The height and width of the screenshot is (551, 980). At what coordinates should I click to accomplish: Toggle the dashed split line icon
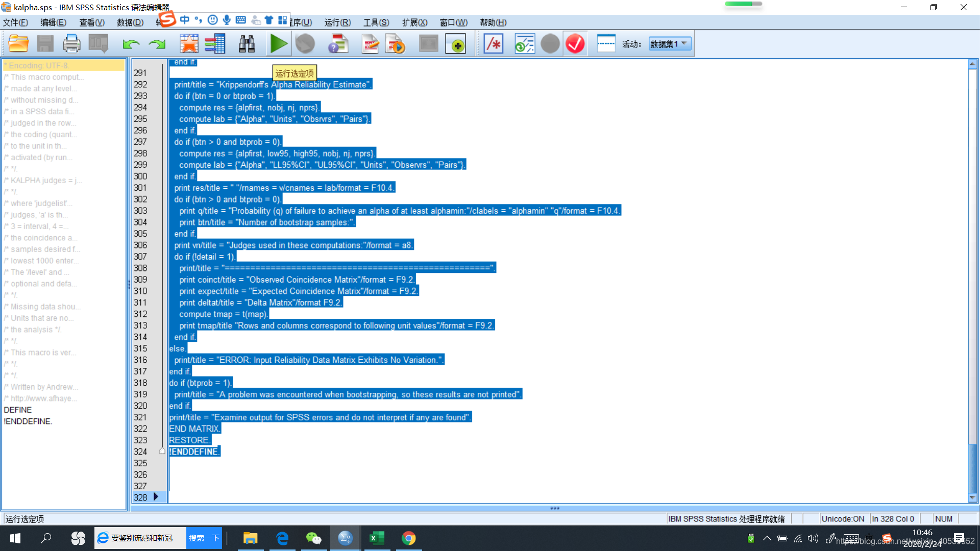[x=606, y=44]
